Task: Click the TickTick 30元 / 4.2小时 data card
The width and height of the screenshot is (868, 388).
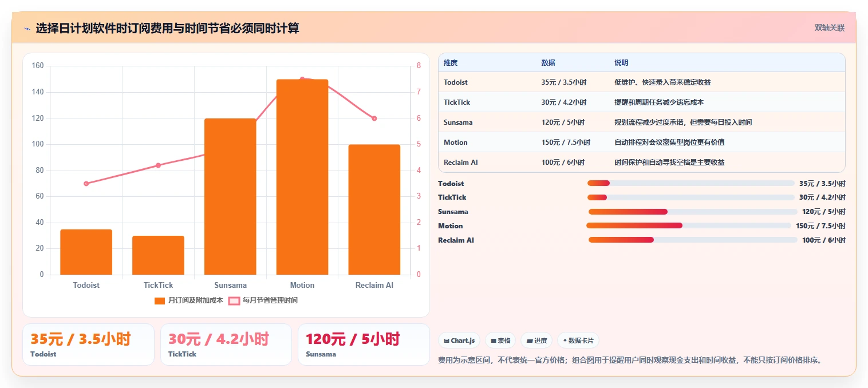Action: click(x=226, y=345)
